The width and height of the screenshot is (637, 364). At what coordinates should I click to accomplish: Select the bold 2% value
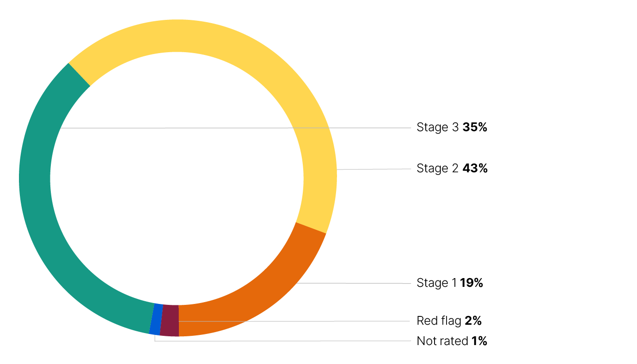[473, 321]
